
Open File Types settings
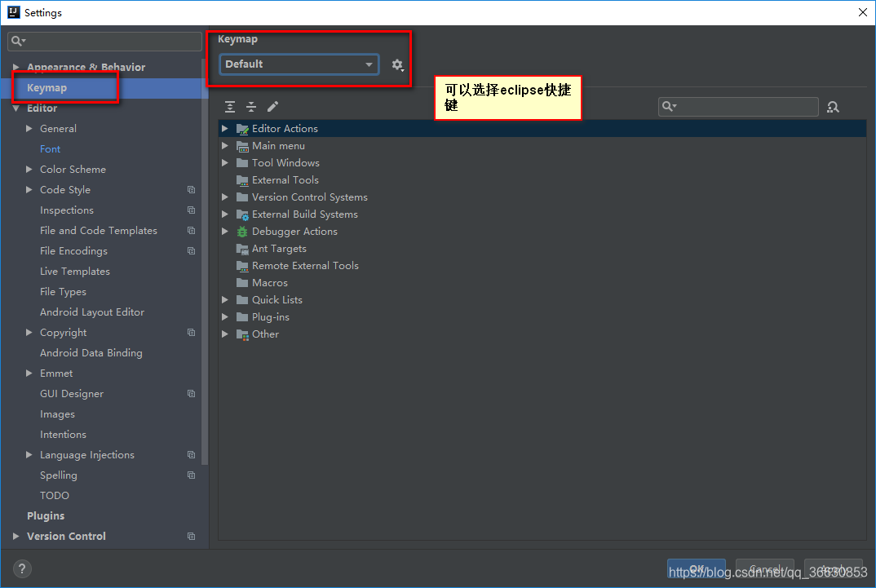(63, 292)
